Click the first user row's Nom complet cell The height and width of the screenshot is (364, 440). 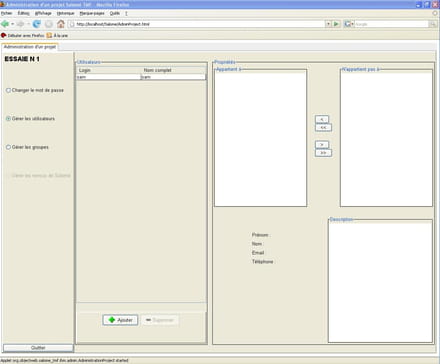click(x=173, y=77)
